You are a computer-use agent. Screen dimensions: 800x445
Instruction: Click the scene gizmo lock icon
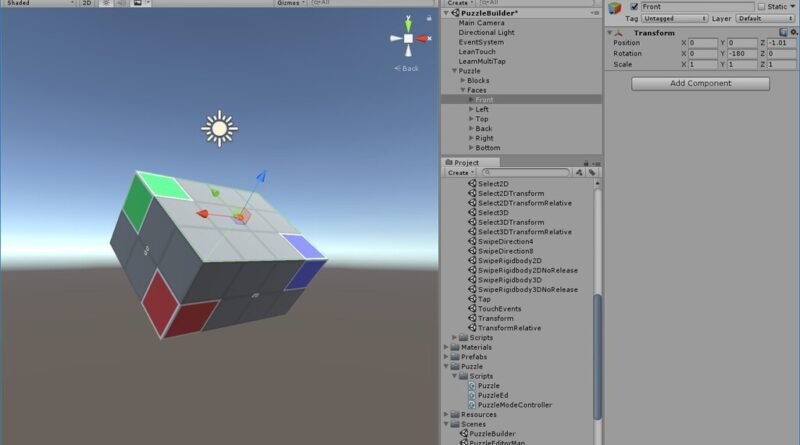429,18
